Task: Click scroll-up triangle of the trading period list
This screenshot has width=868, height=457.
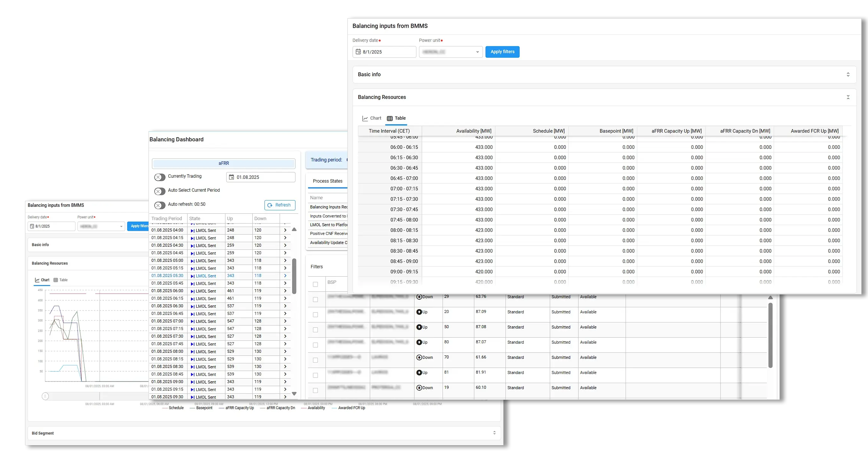Action: tap(294, 229)
